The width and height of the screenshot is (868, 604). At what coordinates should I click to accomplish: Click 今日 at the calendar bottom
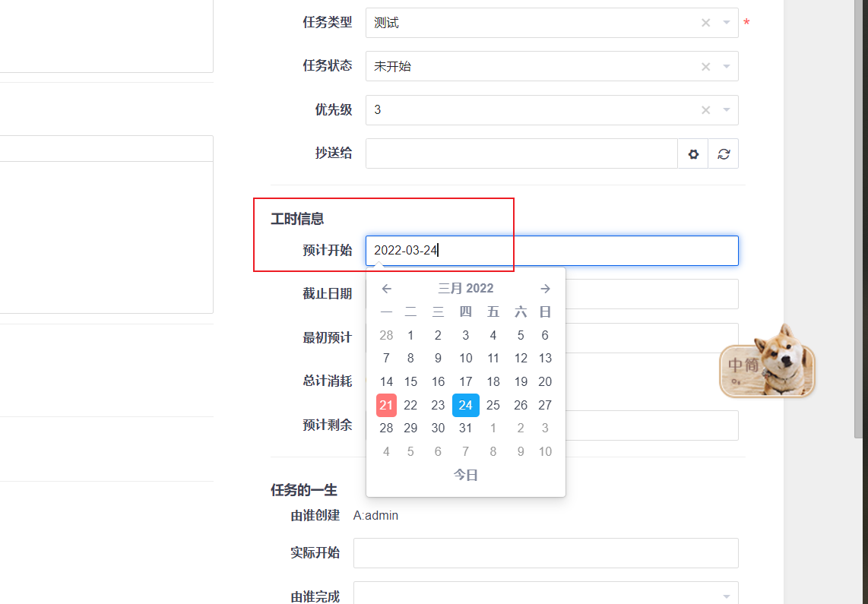click(x=466, y=475)
